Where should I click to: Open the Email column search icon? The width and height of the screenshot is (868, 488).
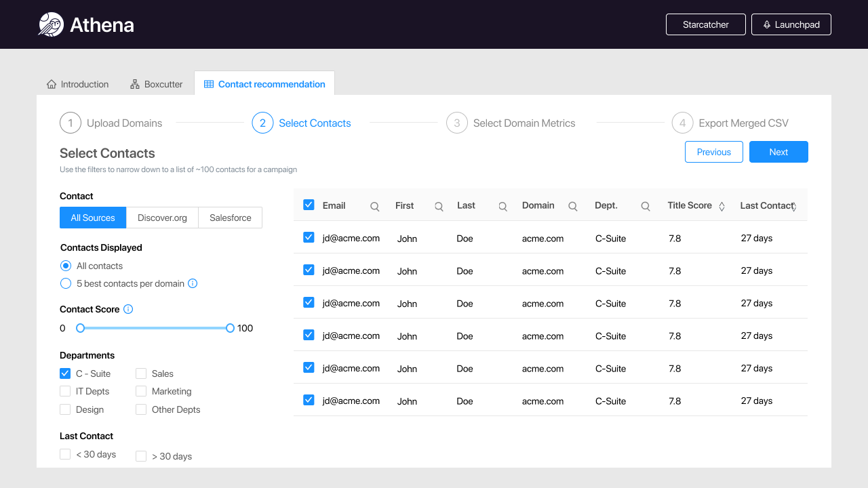(x=374, y=207)
